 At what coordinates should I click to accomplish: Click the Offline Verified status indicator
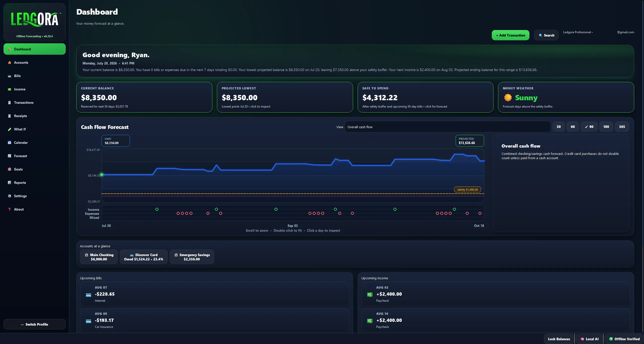pyautogui.click(x=624, y=339)
